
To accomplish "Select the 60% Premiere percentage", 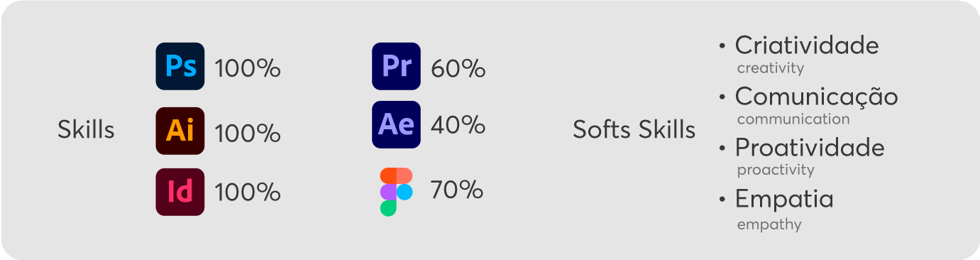I will tap(458, 69).
